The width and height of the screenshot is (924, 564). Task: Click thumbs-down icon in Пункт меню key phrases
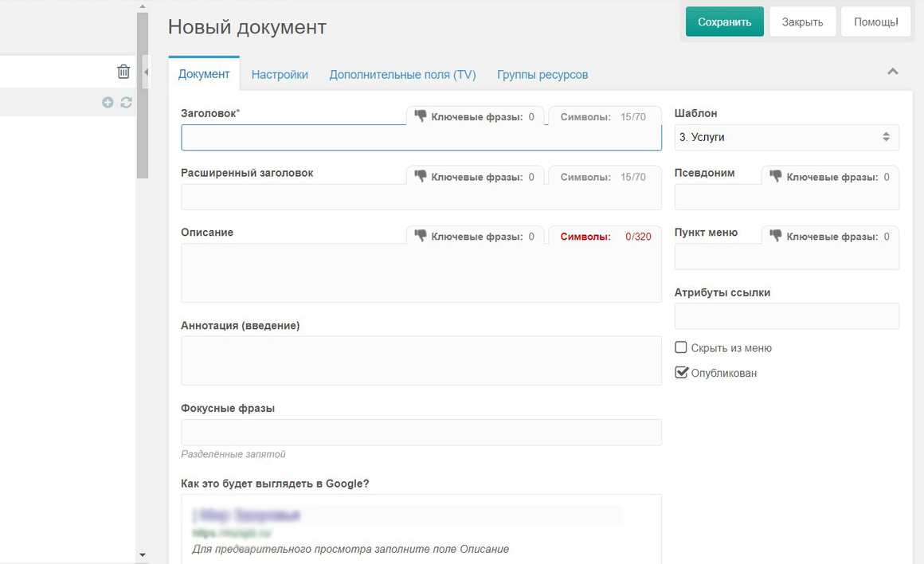(776, 235)
